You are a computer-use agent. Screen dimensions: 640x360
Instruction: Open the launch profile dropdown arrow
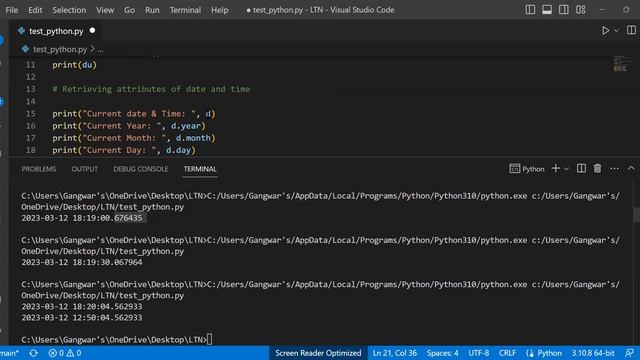tap(567, 169)
